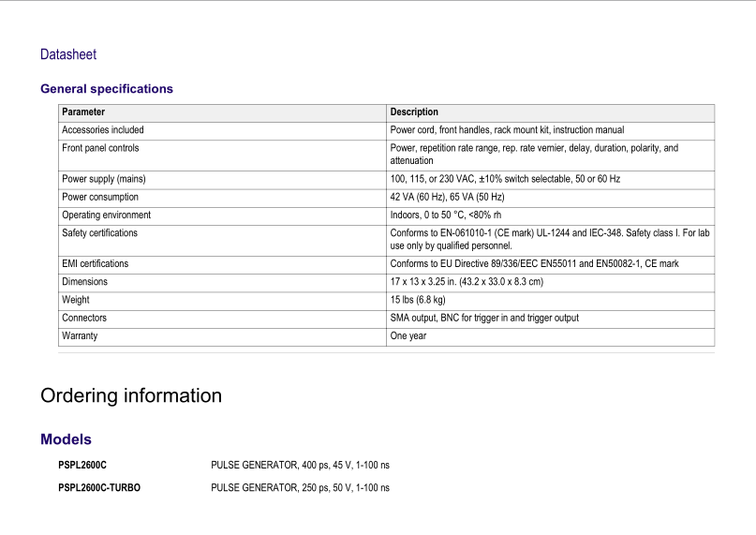Click the General specifications section title
The height and width of the screenshot is (535, 756).
click(x=107, y=89)
